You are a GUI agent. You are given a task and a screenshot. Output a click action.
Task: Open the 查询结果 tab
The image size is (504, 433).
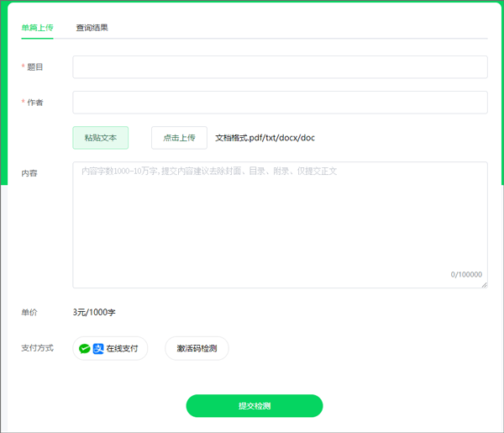[x=92, y=28]
